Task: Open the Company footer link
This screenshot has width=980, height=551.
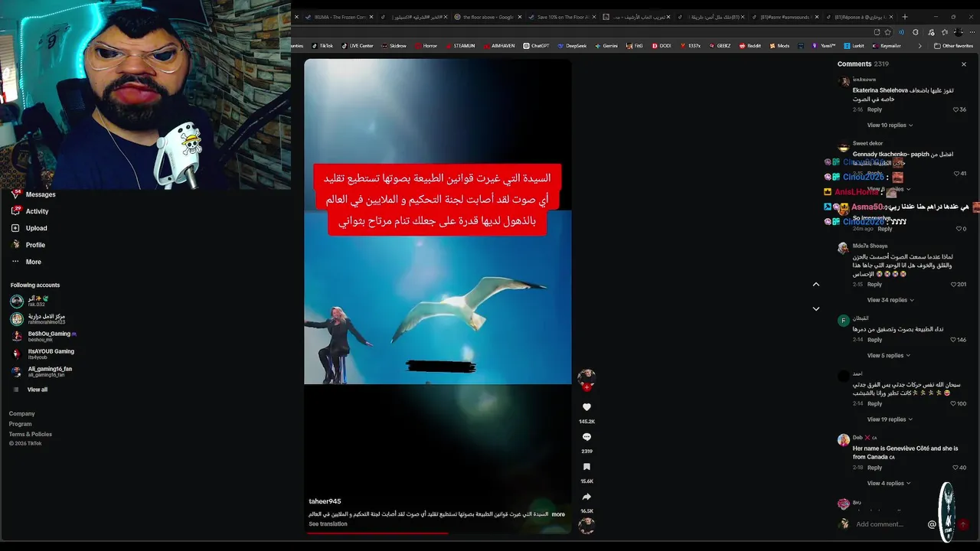Action: pos(22,413)
